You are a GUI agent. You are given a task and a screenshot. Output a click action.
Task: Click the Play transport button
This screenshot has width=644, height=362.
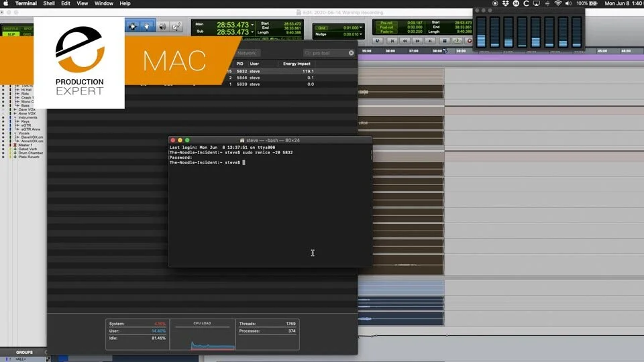click(x=457, y=41)
